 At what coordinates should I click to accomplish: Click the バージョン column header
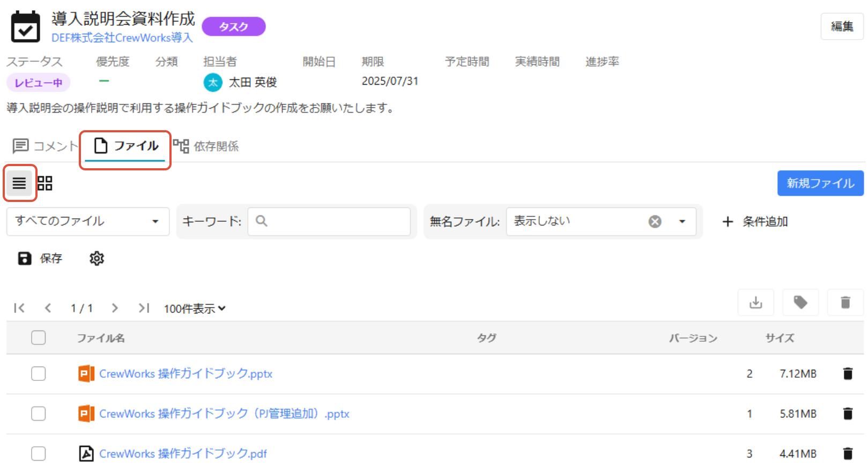pyautogui.click(x=693, y=338)
